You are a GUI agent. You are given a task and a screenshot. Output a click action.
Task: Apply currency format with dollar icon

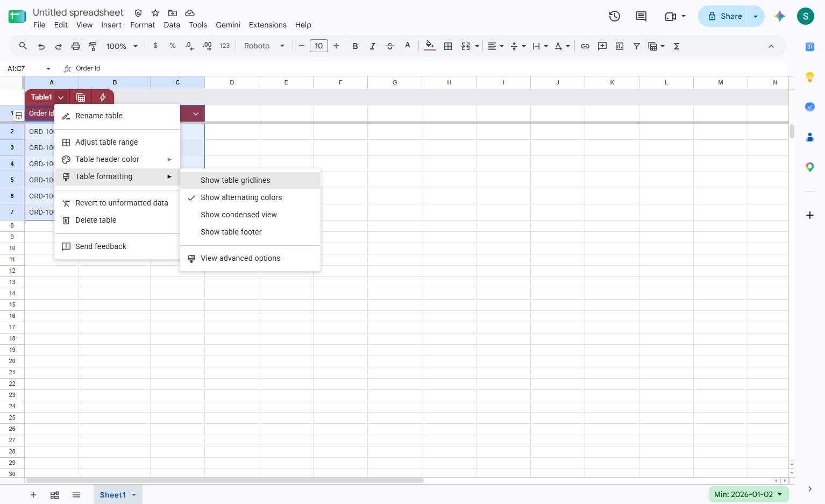[155, 46]
